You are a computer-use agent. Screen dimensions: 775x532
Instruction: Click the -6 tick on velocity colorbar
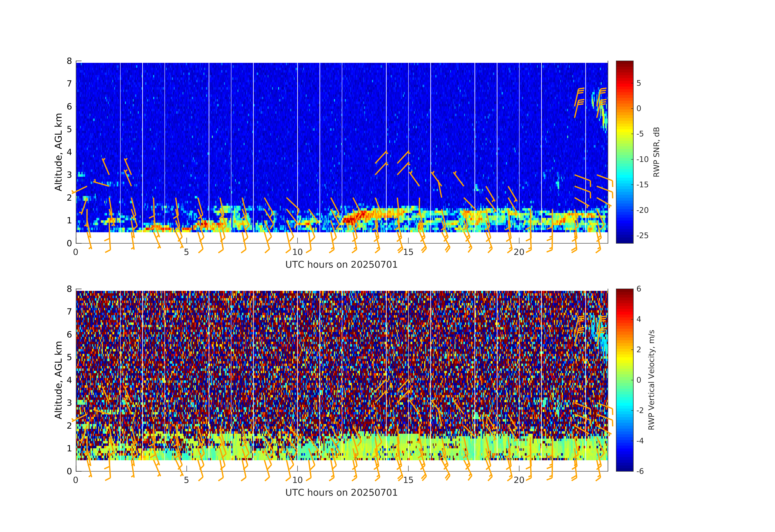tap(640, 471)
